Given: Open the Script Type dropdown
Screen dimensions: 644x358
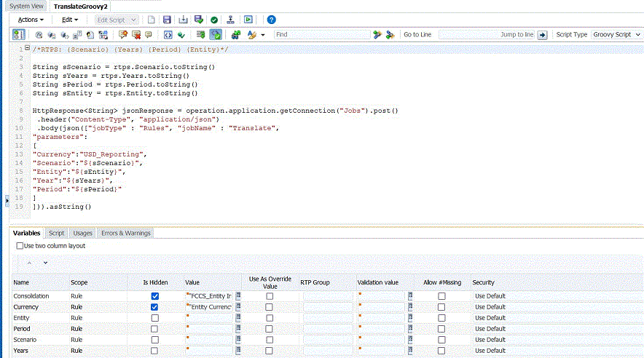Looking at the screenshot, I should click(x=616, y=34).
